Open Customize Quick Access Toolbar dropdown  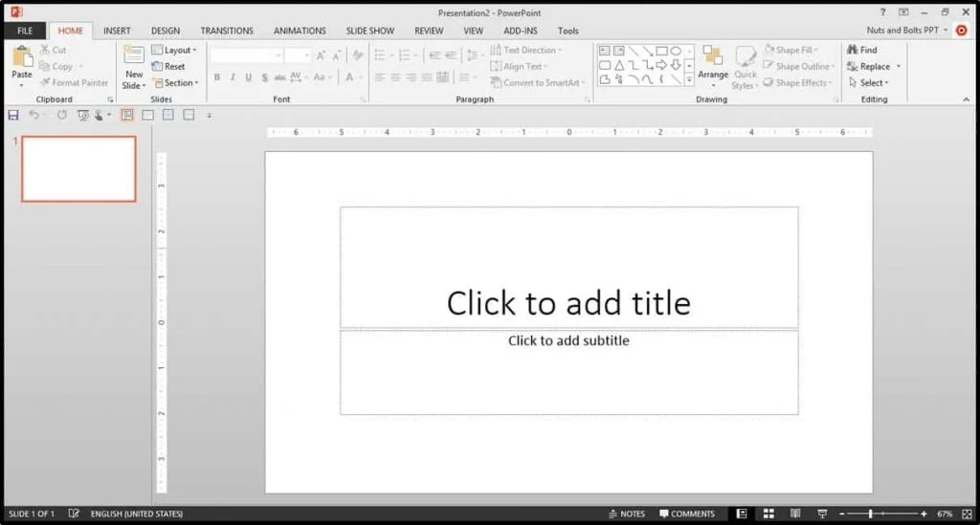pos(210,115)
